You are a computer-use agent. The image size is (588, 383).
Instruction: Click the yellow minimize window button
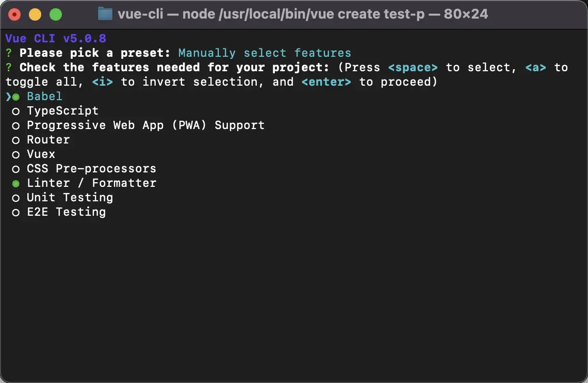pos(35,14)
